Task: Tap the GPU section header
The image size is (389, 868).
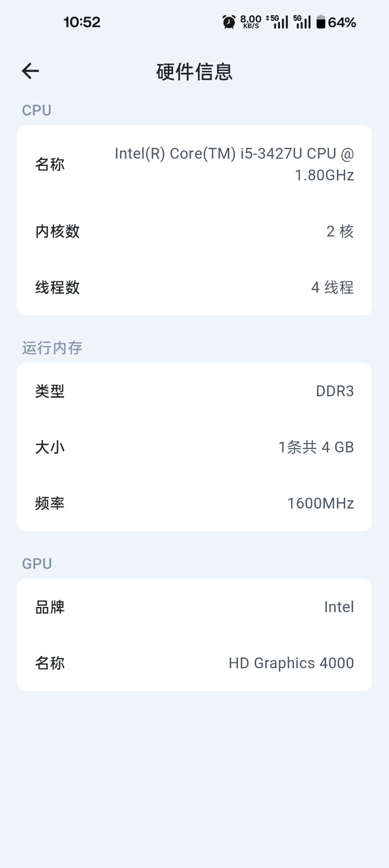Action: 37,564
